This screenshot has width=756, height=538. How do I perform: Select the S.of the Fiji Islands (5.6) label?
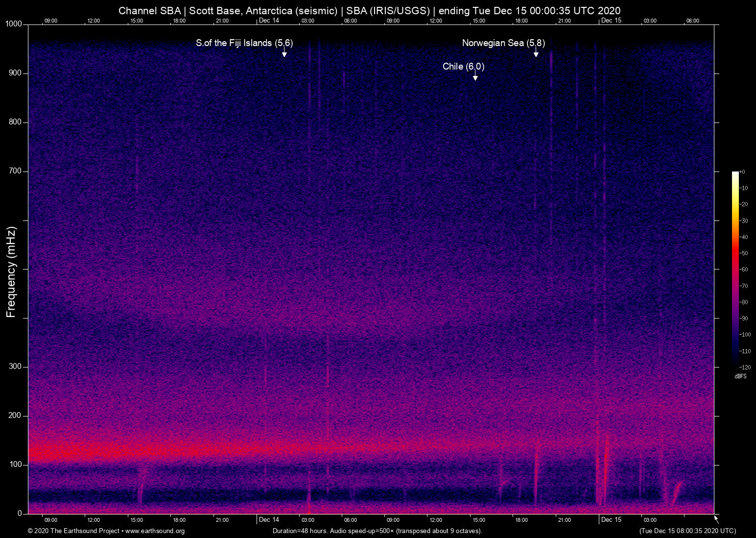coord(244,43)
